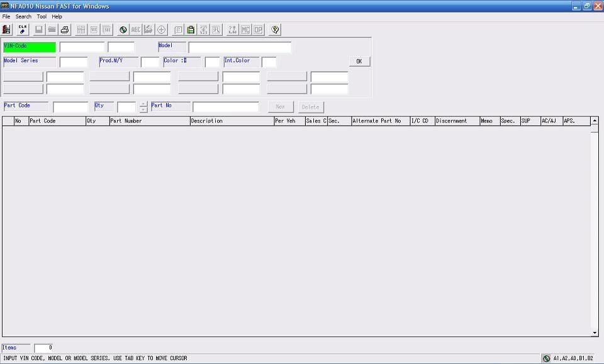Click the Discernment column header
Image resolution: width=604 pixels, height=364 pixels.
click(457, 121)
